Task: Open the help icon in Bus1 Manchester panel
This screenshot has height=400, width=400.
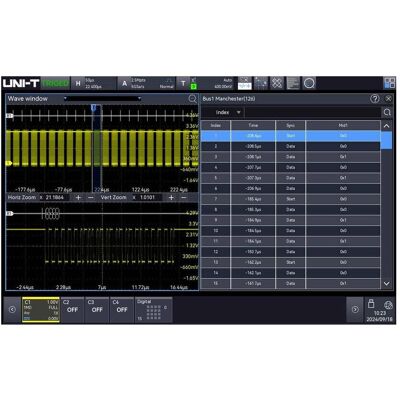Action: pos(375,99)
